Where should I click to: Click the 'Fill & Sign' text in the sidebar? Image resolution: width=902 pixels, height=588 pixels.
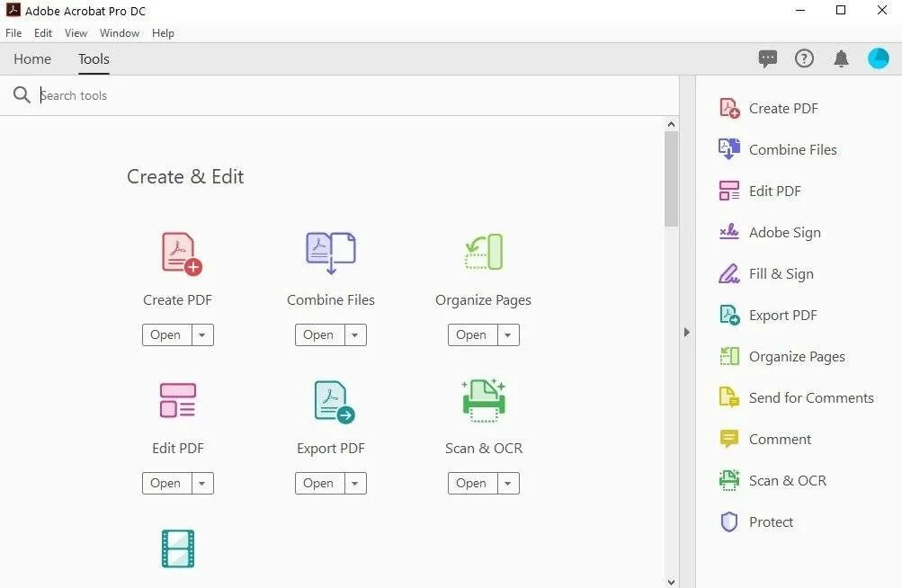tap(781, 274)
